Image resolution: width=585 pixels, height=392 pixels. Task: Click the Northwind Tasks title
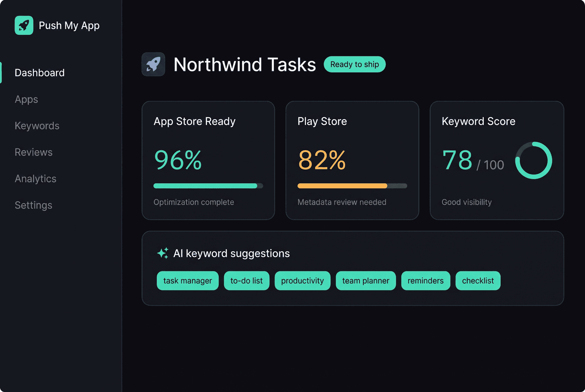pos(245,65)
